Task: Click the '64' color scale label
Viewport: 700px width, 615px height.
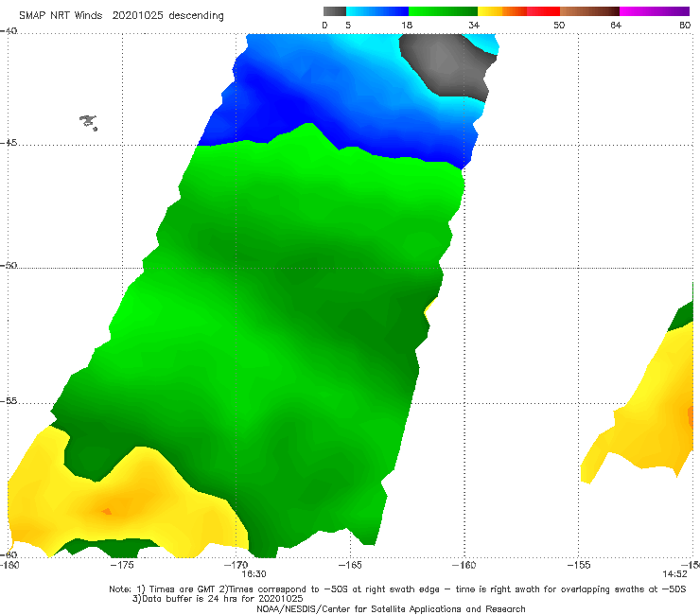Action: (x=616, y=25)
